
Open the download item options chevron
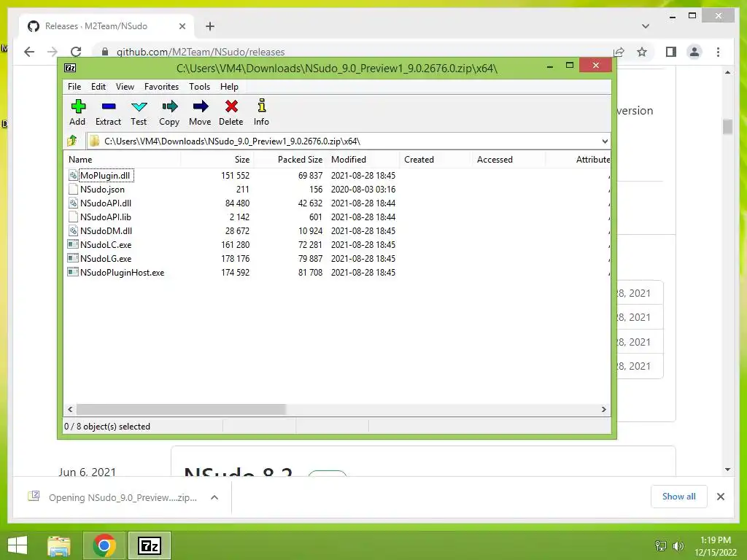214,497
